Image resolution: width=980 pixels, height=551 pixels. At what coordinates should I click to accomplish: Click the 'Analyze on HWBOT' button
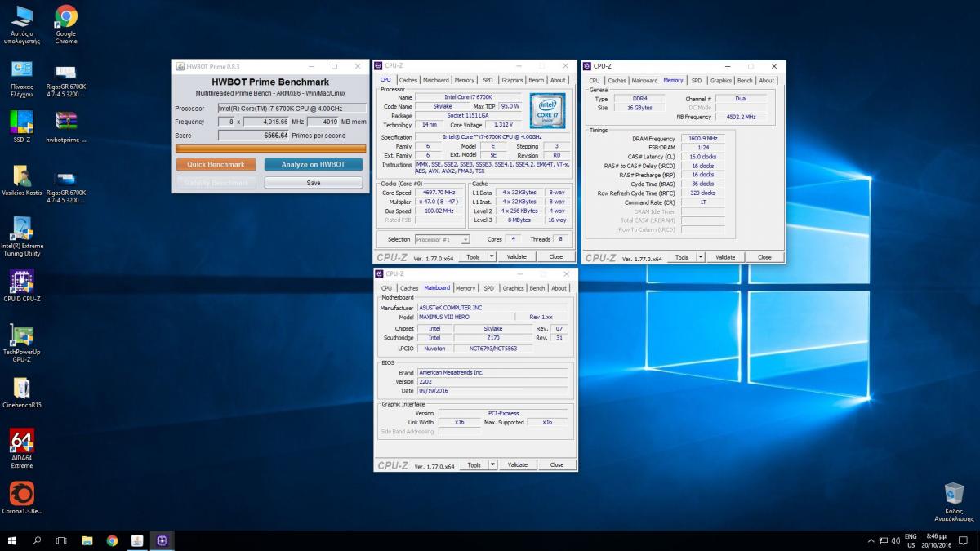click(314, 164)
